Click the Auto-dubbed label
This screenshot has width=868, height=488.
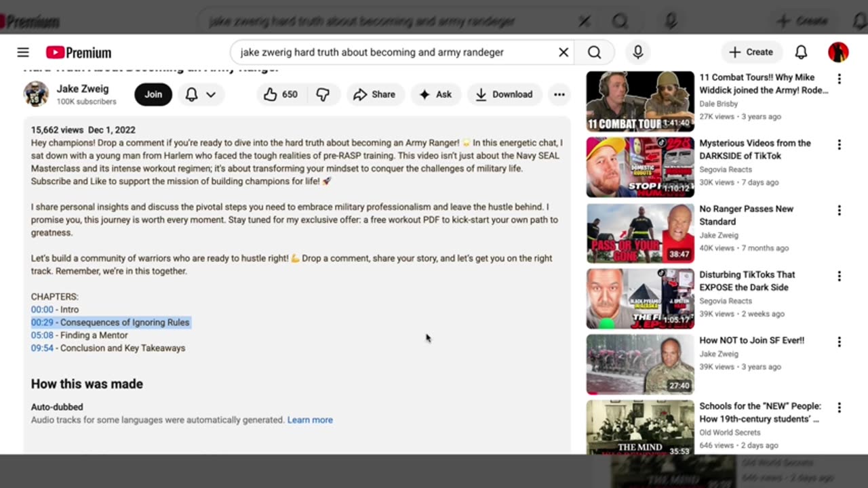tap(57, 407)
